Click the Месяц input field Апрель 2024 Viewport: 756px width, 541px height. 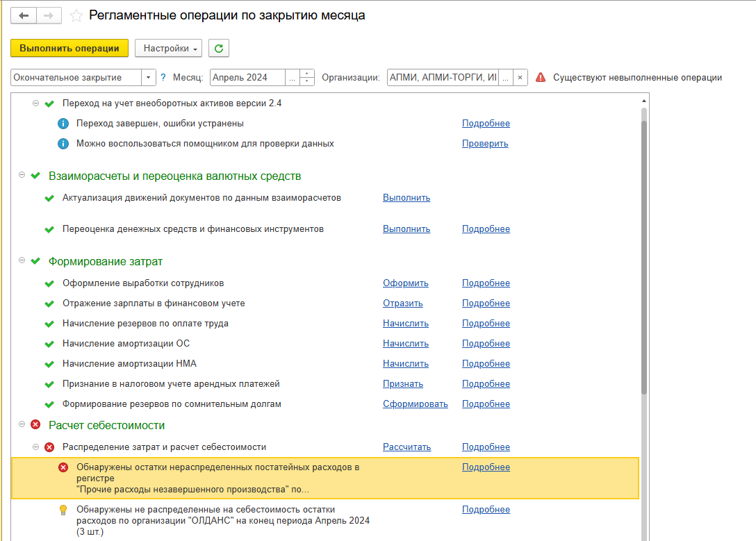(x=247, y=77)
